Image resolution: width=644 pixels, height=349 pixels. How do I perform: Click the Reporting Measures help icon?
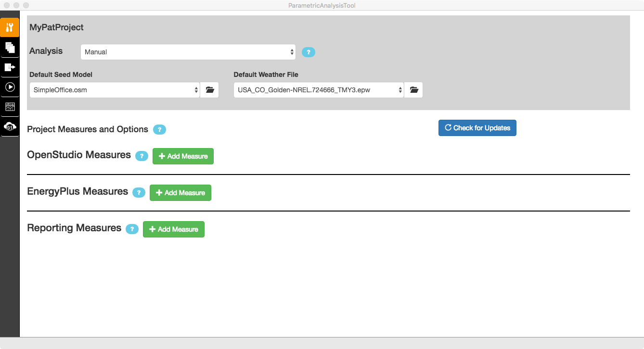coord(132,229)
